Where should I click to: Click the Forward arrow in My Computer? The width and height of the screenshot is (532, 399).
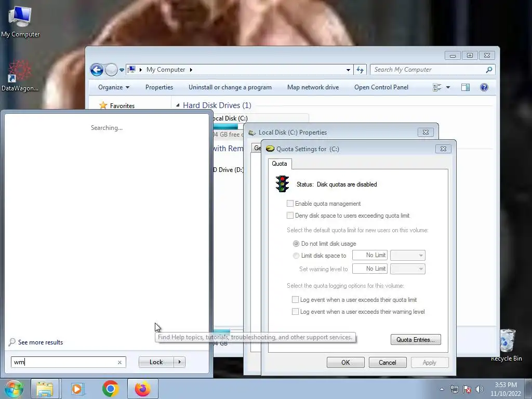[x=111, y=70]
